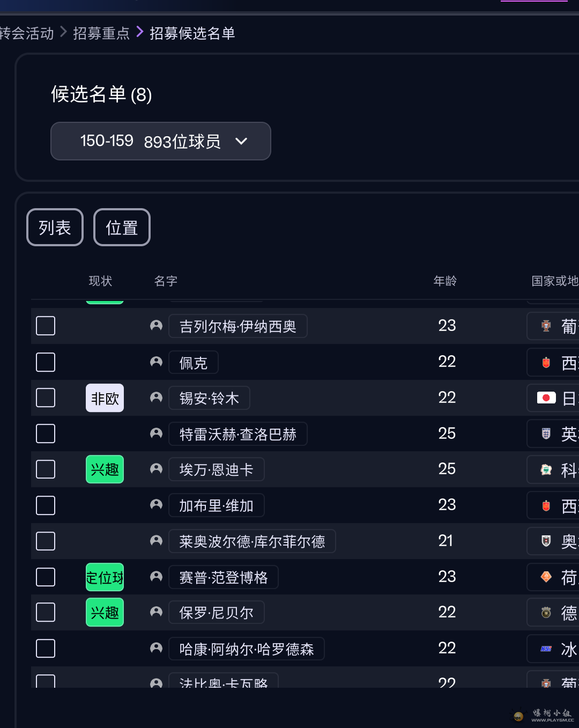Switch to the 位置 view tab
Viewport: 579px width, 728px height.
point(122,227)
